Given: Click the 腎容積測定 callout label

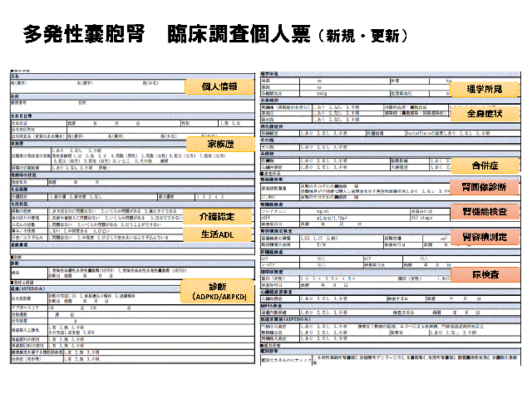Looking at the screenshot, I should (x=485, y=237).
